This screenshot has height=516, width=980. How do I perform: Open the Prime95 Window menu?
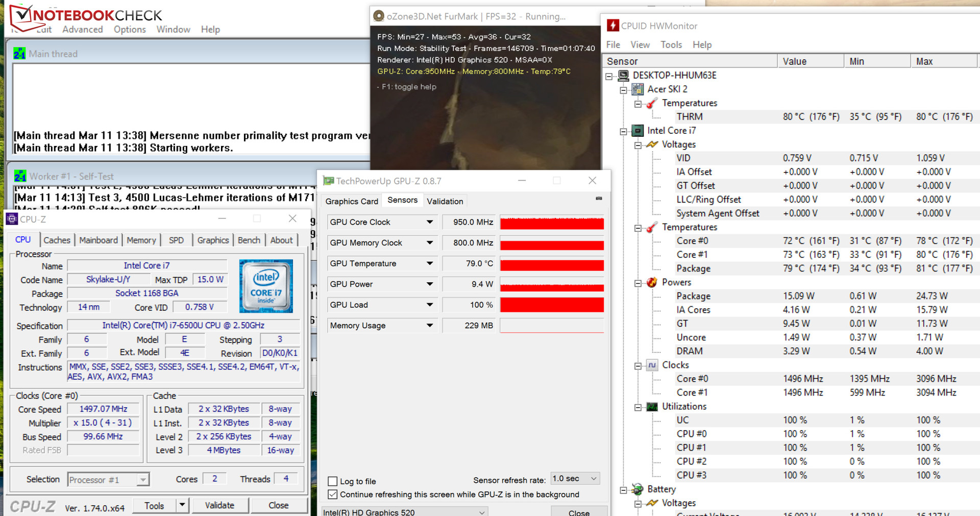pyautogui.click(x=173, y=30)
